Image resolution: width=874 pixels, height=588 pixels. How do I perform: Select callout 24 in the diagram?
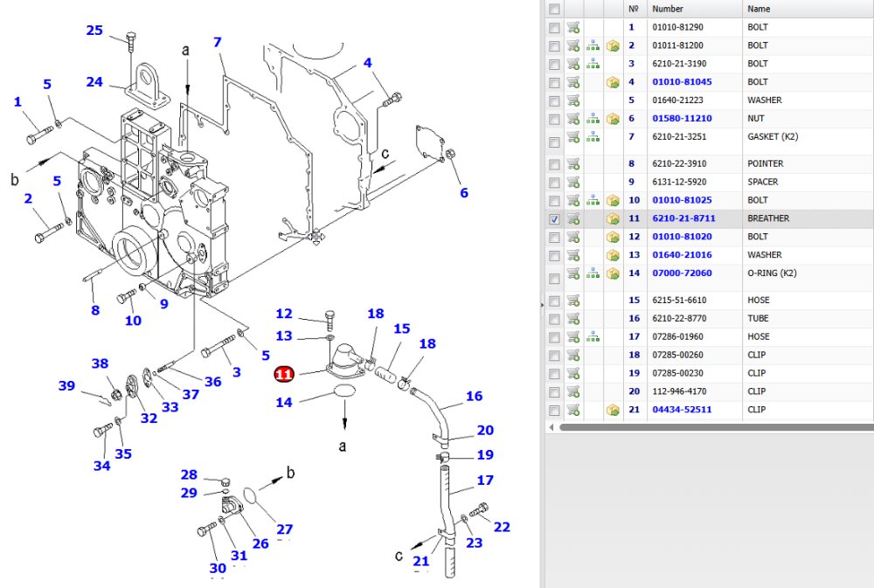coord(94,82)
